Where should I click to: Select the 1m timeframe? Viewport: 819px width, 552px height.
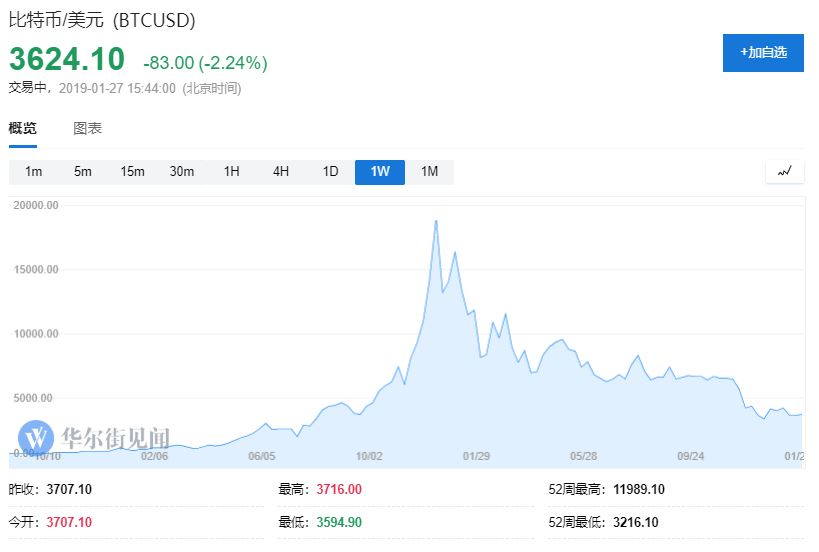[x=33, y=171]
